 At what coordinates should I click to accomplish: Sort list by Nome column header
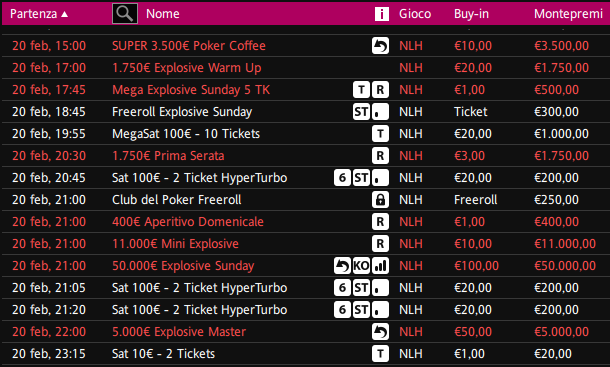click(163, 14)
